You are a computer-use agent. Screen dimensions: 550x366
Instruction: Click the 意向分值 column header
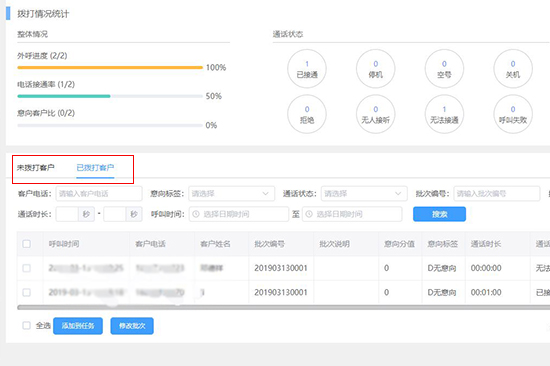click(x=400, y=244)
